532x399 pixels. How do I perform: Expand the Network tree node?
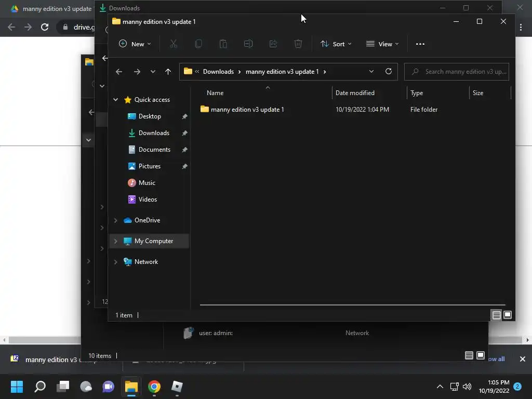point(115,262)
